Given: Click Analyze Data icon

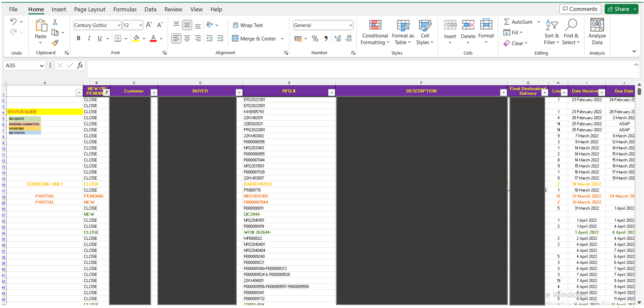Looking at the screenshot, I should point(597,25).
